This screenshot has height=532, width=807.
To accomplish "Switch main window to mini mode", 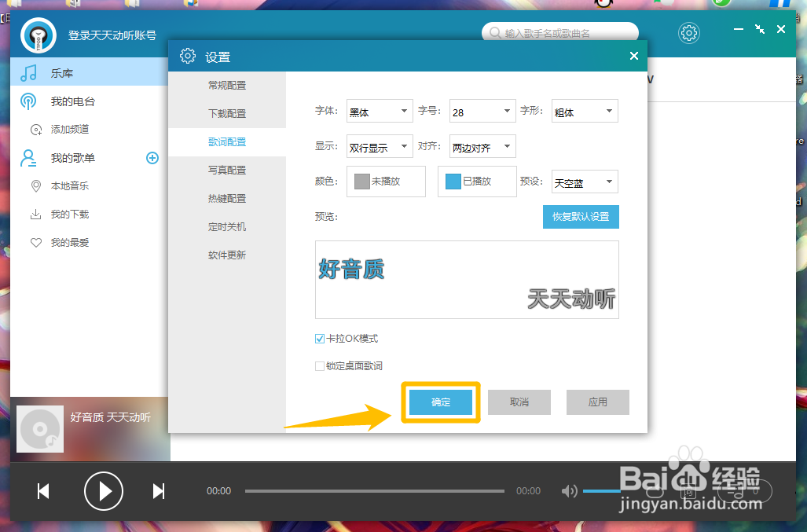I will 760,29.
